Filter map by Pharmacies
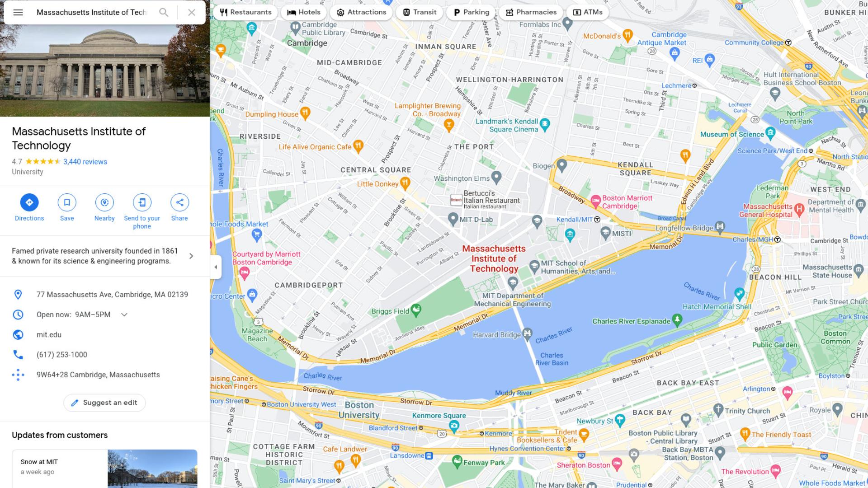Viewport: 868px width, 488px height. 531,12
